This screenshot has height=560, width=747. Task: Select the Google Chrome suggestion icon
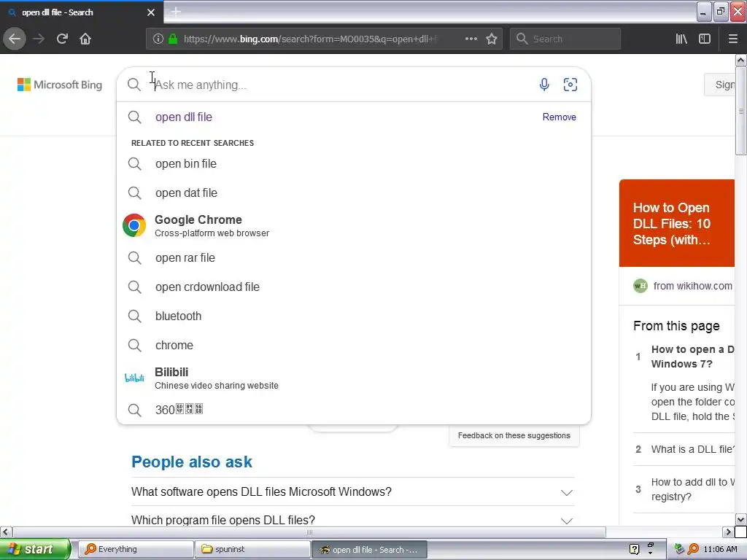(134, 225)
